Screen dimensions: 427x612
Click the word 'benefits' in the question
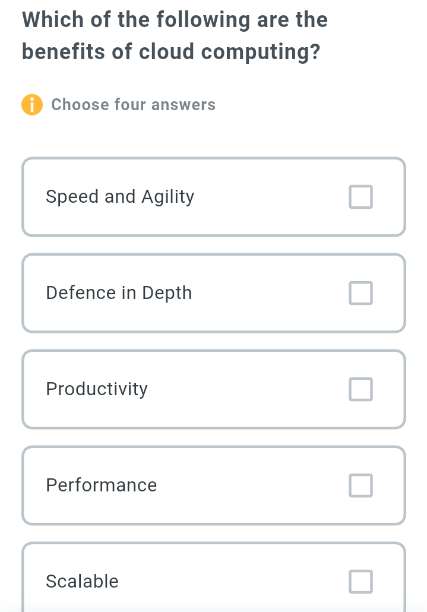tap(63, 52)
